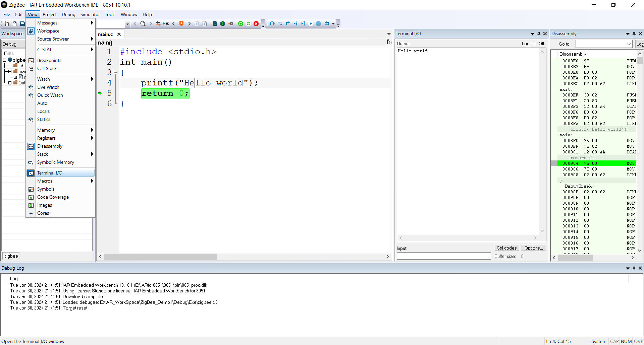Pin the Debug Log panel
The image size is (644, 345).
pos(634,268)
